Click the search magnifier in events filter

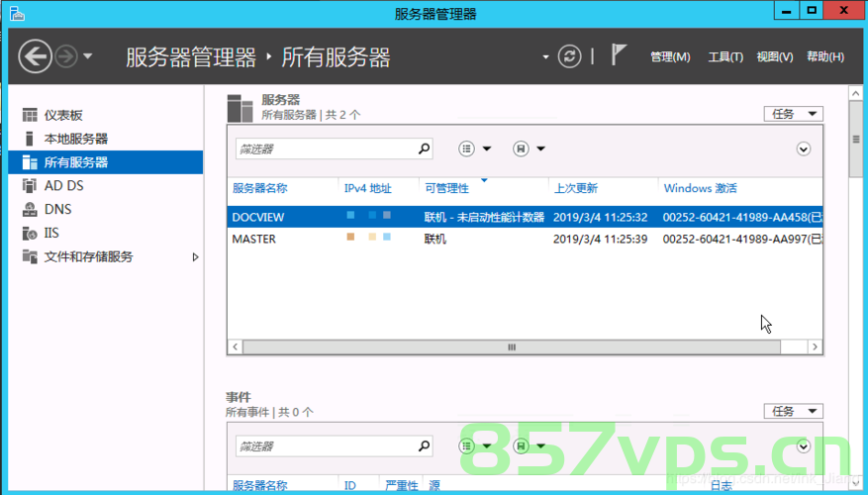tap(424, 445)
